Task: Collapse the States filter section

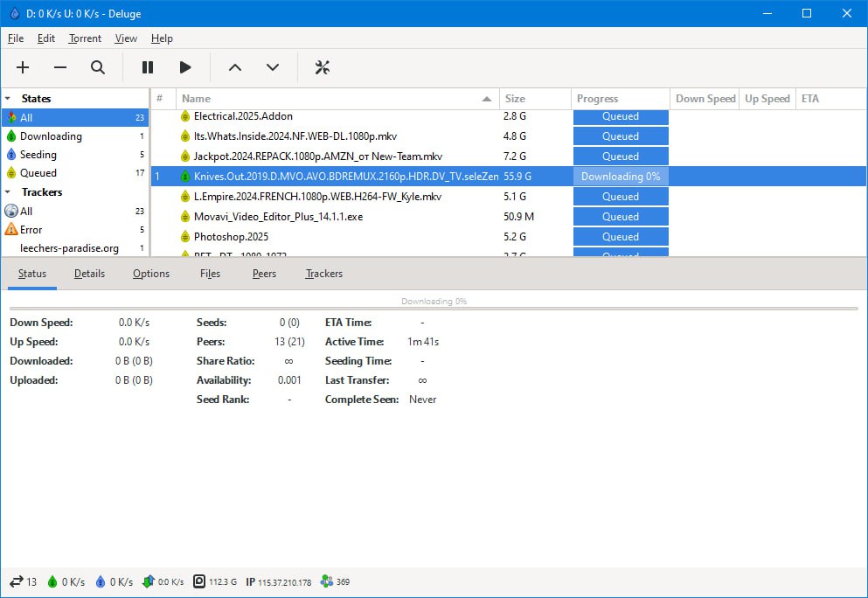Action: pos(8,99)
